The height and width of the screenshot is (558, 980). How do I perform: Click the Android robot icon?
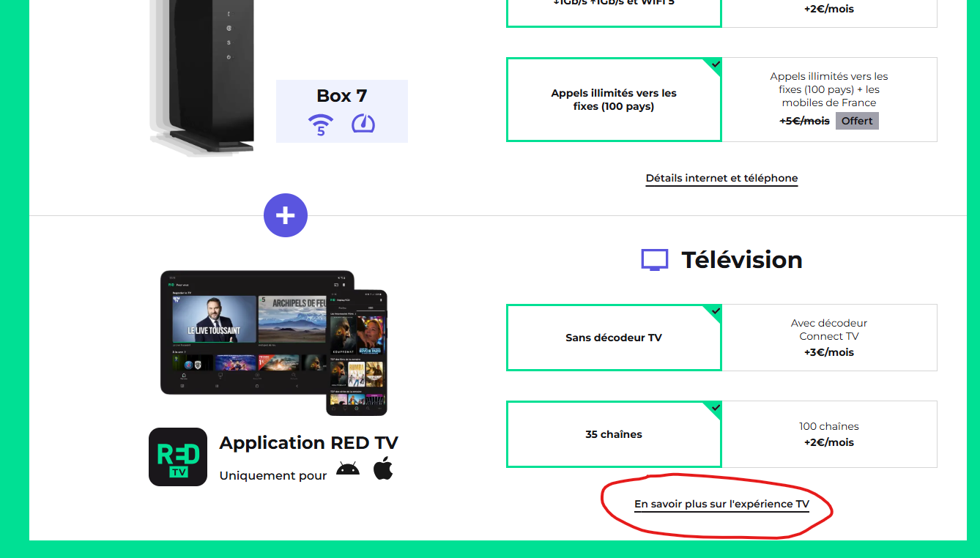(348, 469)
